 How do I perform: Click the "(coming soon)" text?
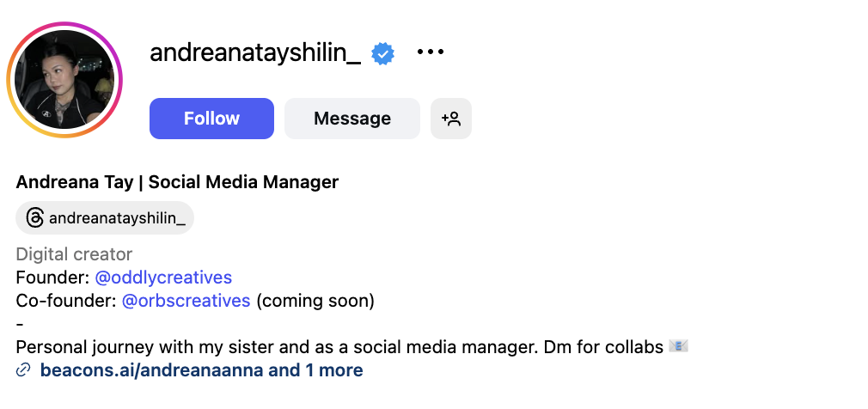point(315,301)
